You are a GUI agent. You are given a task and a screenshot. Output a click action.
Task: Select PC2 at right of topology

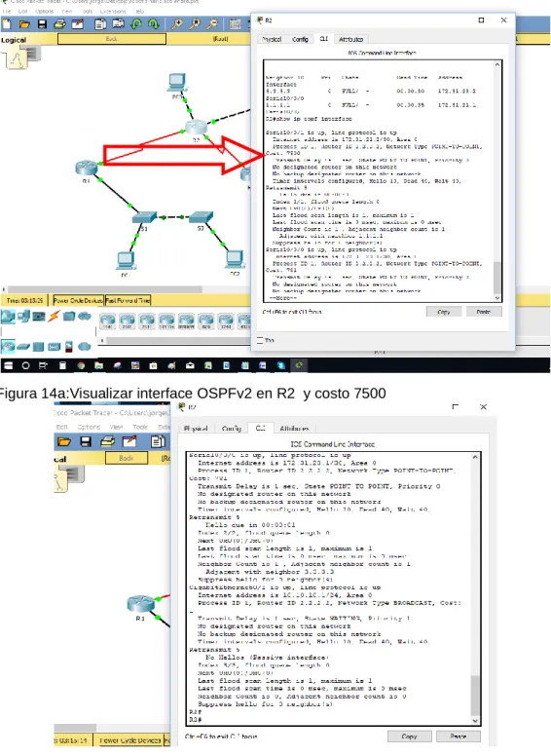235,259
